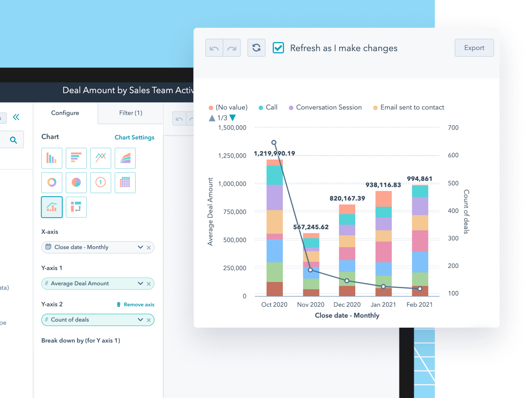Viewport: 532px width, 398px height.
Task: Click the 567,245.62 data label
Action: 311,227
